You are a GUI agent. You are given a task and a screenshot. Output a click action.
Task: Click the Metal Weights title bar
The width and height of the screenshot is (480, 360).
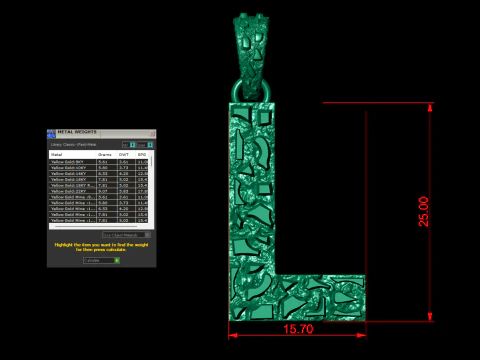click(x=102, y=134)
